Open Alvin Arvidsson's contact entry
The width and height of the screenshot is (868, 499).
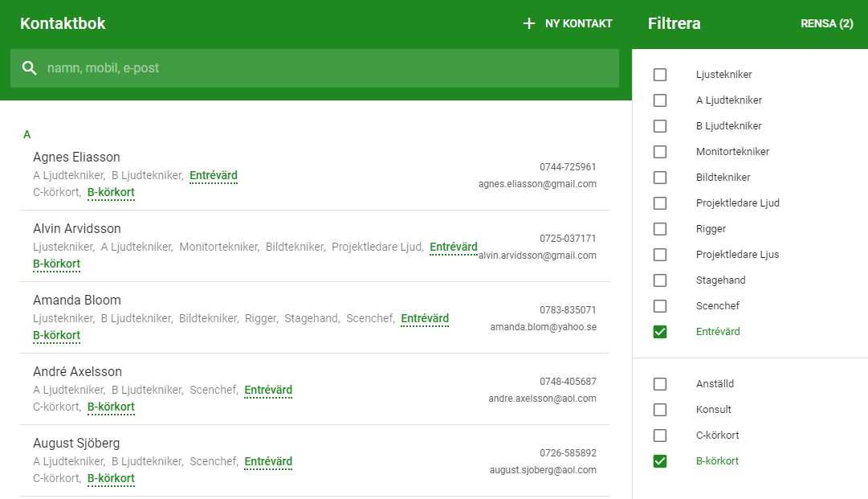click(x=76, y=229)
